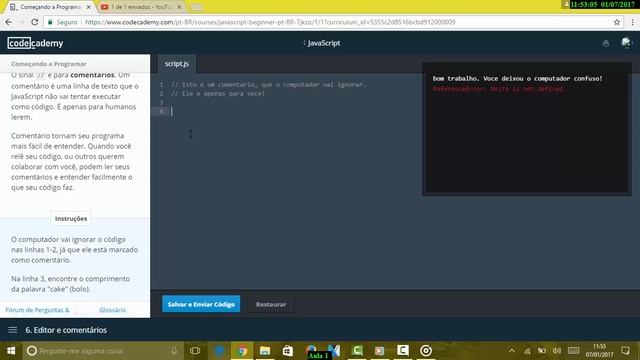Click 'bom trabalho' console output line
This screenshot has height=360, width=640.
tap(518, 78)
